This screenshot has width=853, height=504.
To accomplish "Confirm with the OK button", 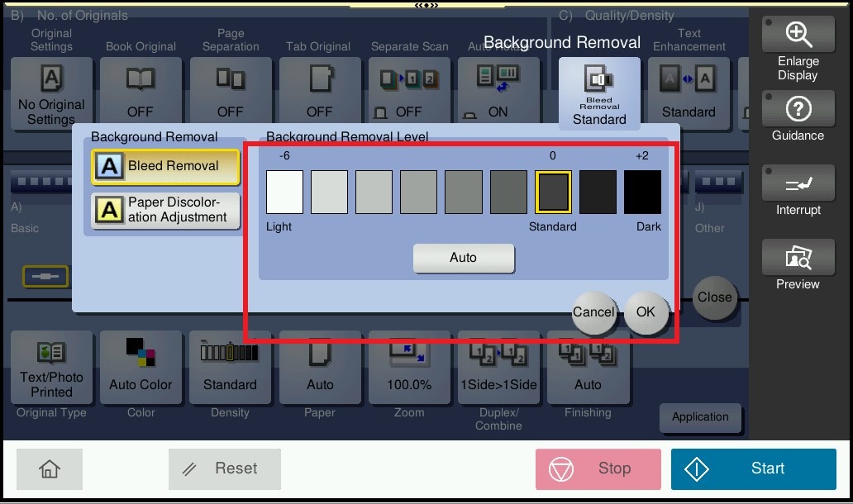I will [x=646, y=311].
